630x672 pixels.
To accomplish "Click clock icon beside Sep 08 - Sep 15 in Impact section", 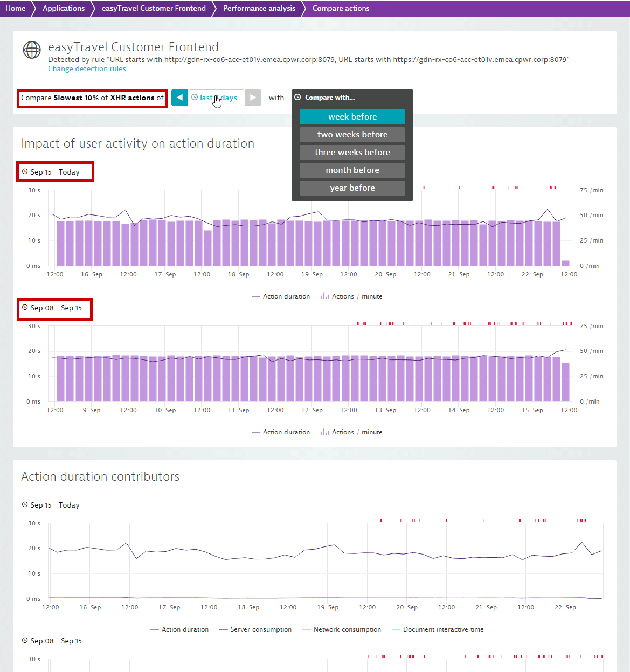I will tap(25, 307).
